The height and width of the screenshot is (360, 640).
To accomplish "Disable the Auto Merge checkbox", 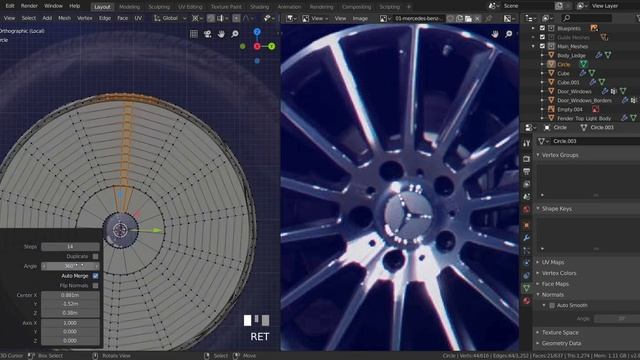I will [95, 276].
